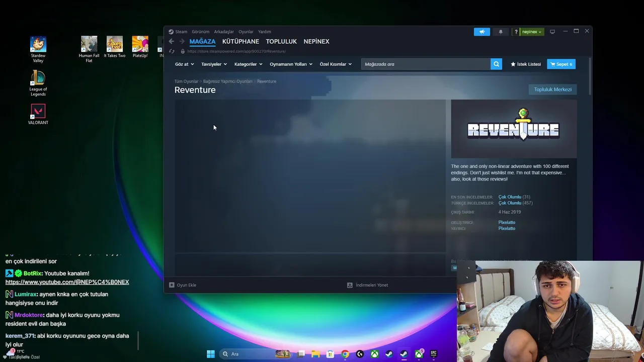
Task: Open the NEPİNEX profile tab
Action: pyautogui.click(x=316, y=41)
